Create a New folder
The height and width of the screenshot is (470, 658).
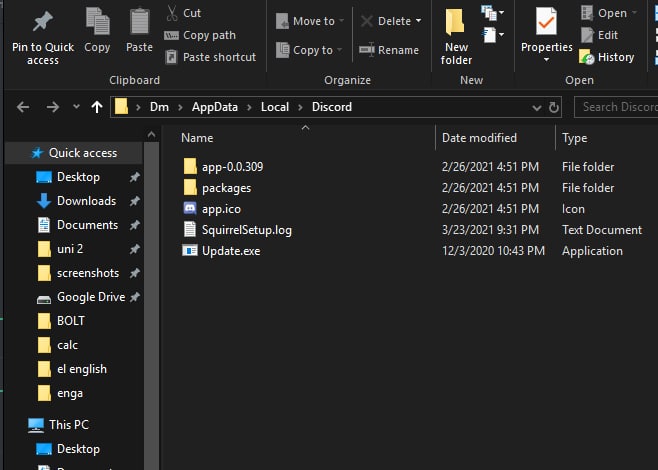(456, 37)
